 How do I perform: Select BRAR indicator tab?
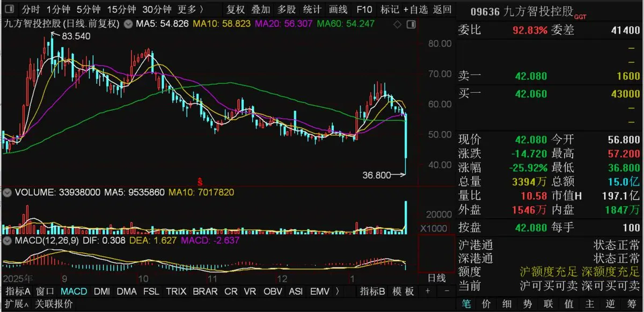tap(205, 291)
